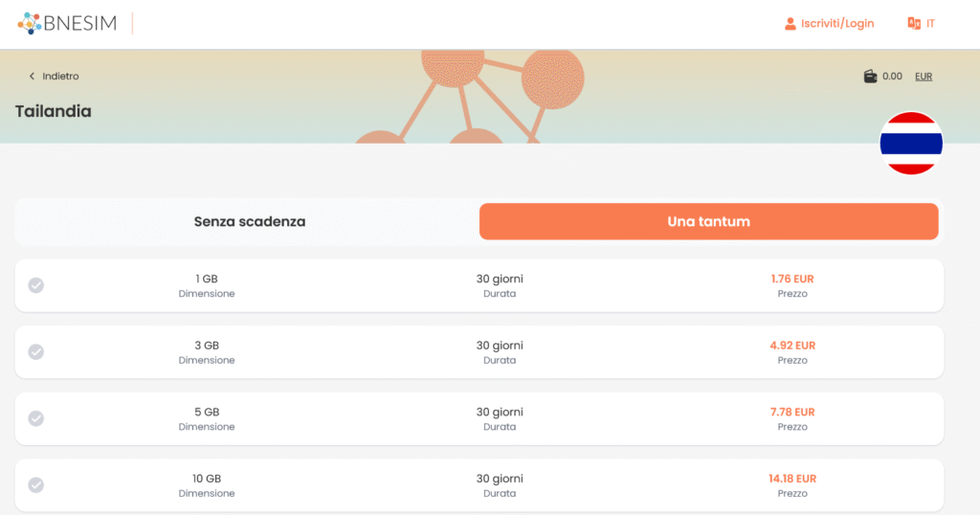Click the 1.76 EUR price
Viewport: 980px width, 515px height.
(792, 279)
